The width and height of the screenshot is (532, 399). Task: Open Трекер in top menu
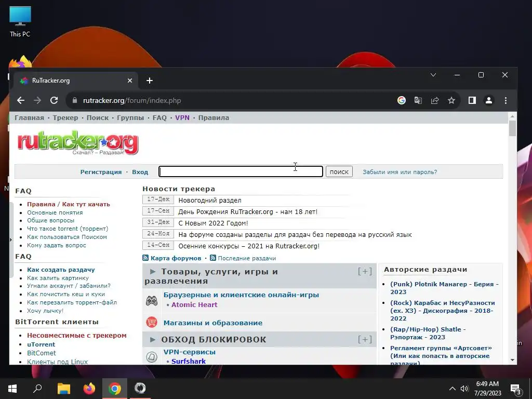pyautogui.click(x=65, y=118)
